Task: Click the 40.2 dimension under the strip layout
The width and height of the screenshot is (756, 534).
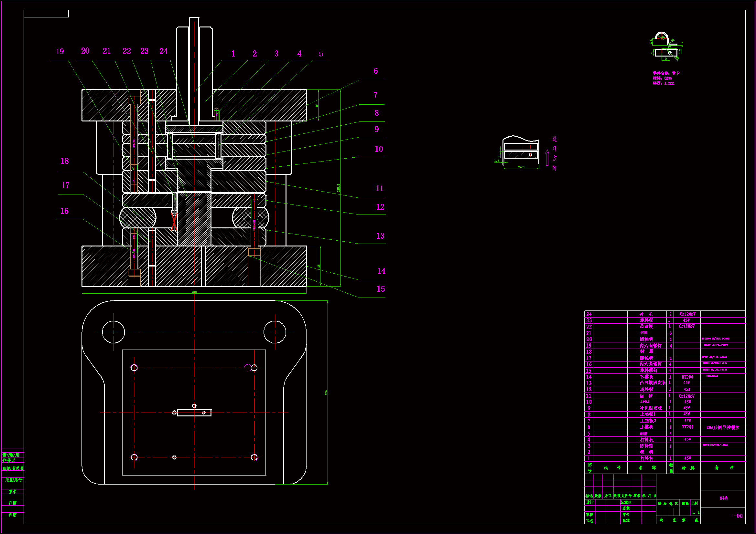Action: (521, 167)
